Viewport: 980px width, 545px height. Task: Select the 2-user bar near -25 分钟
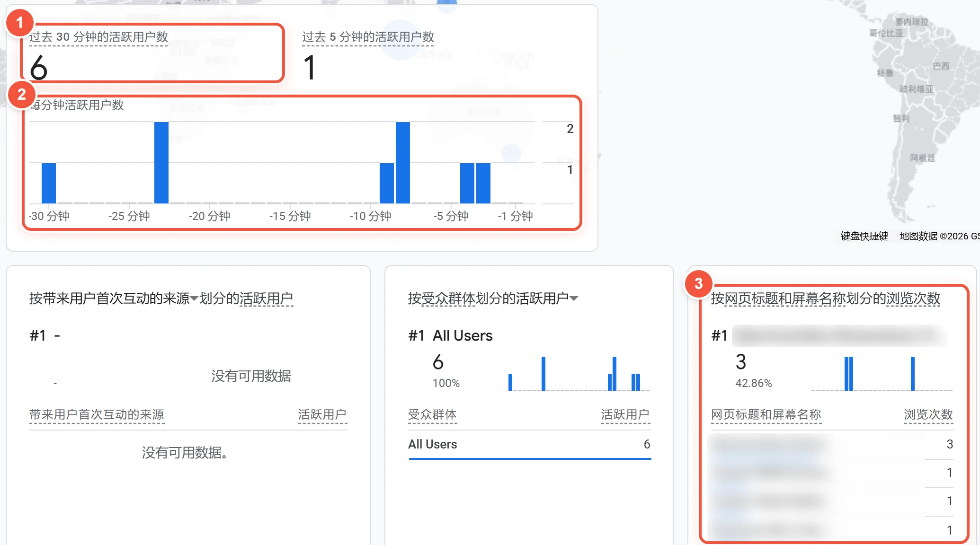click(161, 163)
